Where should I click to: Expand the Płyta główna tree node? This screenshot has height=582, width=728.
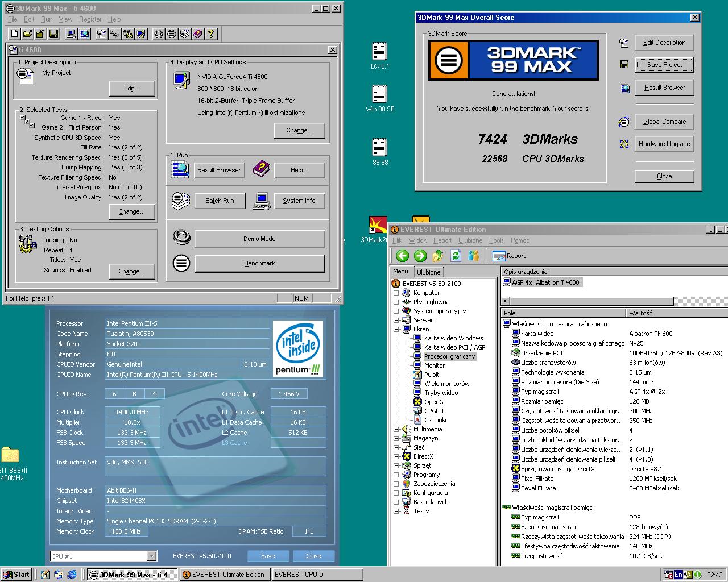pyautogui.click(x=396, y=302)
